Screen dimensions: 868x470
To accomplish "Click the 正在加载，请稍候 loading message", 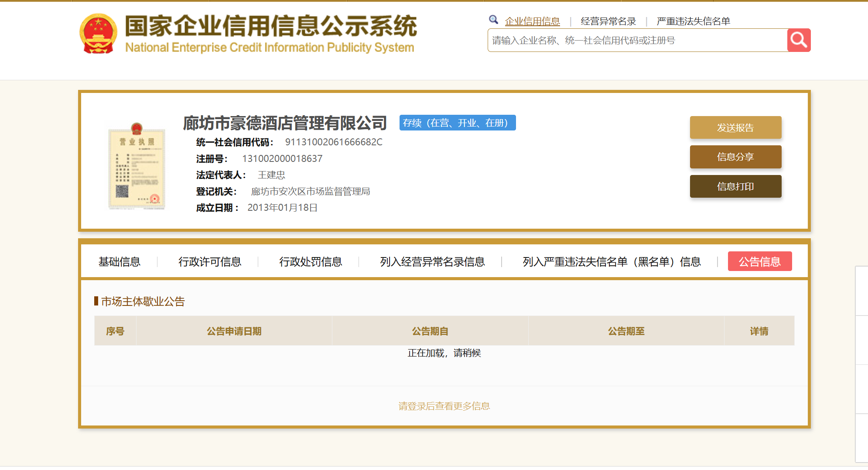I will click(x=444, y=353).
